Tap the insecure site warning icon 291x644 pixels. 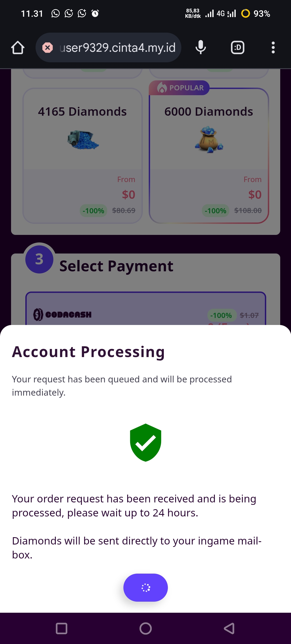(48, 48)
